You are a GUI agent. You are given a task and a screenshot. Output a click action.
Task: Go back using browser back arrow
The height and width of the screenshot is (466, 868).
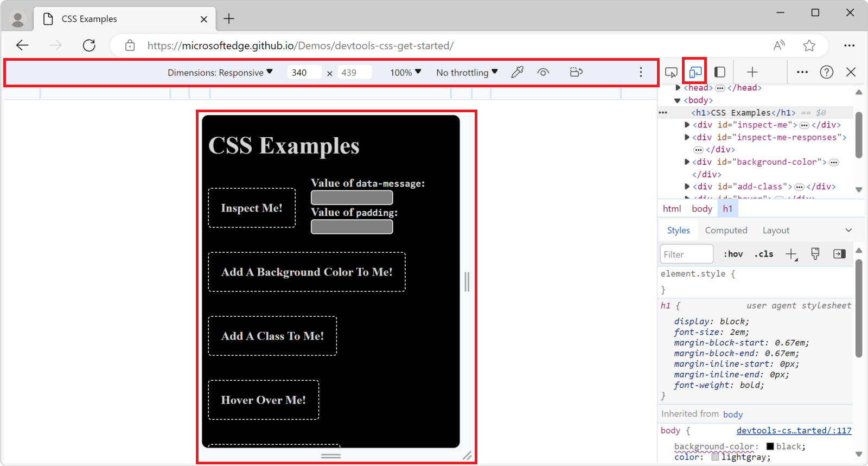click(x=22, y=46)
